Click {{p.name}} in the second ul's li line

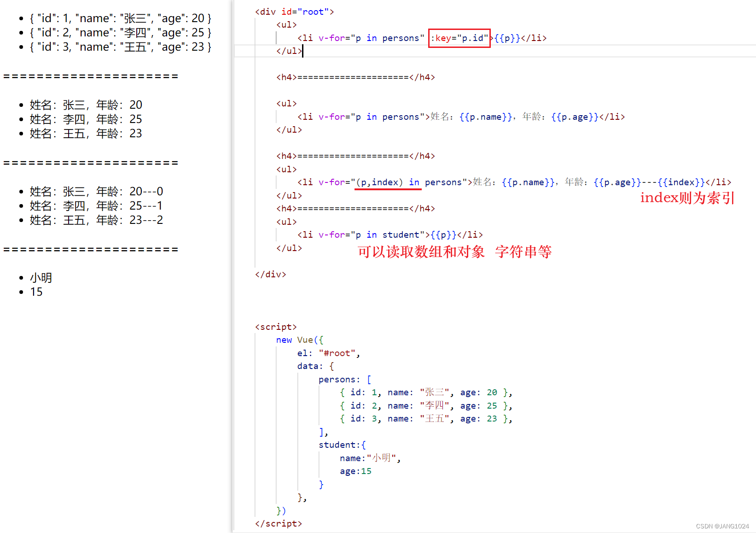coord(486,117)
